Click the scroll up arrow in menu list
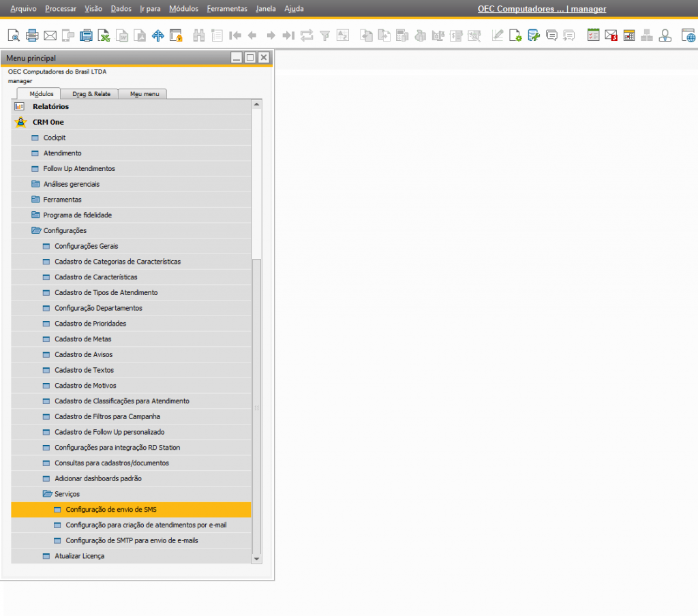Viewport: 698px width, 616px height. point(256,106)
